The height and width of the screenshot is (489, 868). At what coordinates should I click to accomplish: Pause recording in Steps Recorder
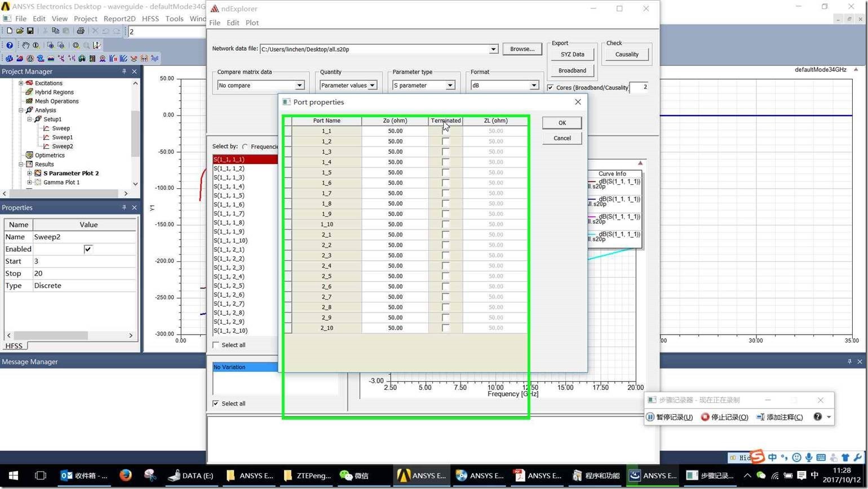coord(670,417)
